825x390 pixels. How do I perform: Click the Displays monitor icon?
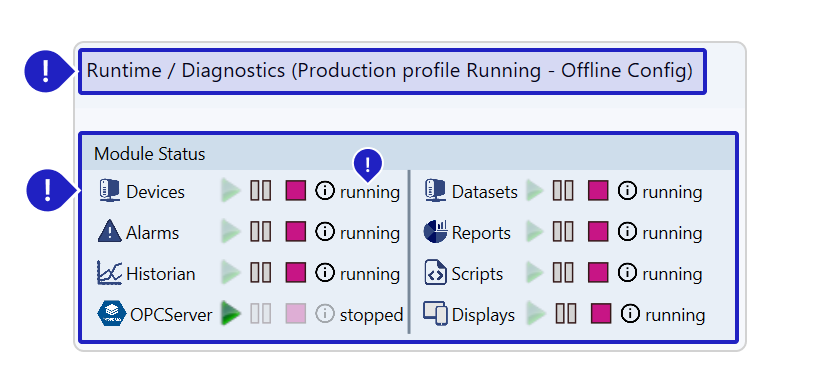pyautogui.click(x=435, y=314)
